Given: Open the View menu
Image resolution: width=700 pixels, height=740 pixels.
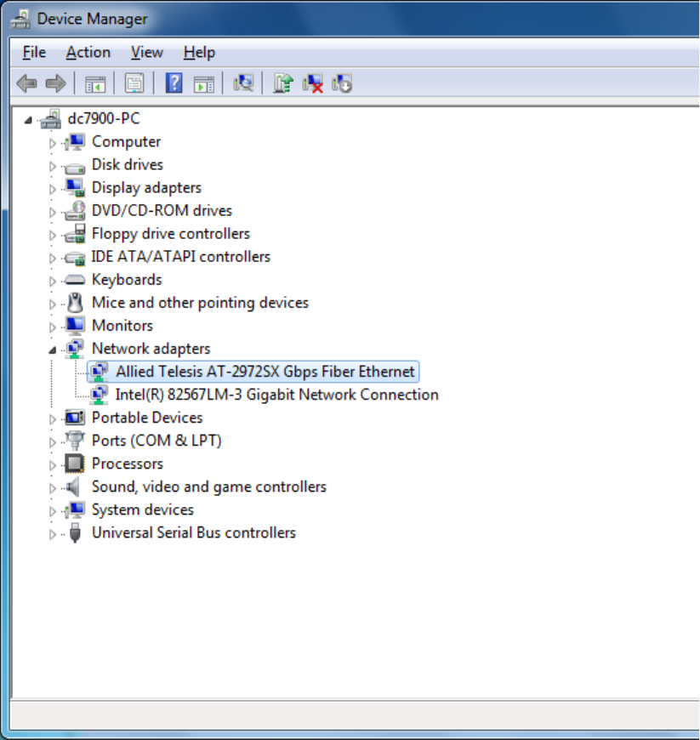Looking at the screenshot, I should 146,53.
